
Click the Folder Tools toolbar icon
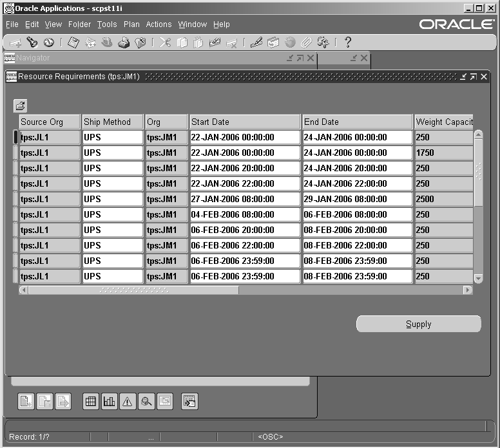click(x=323, y=42)
